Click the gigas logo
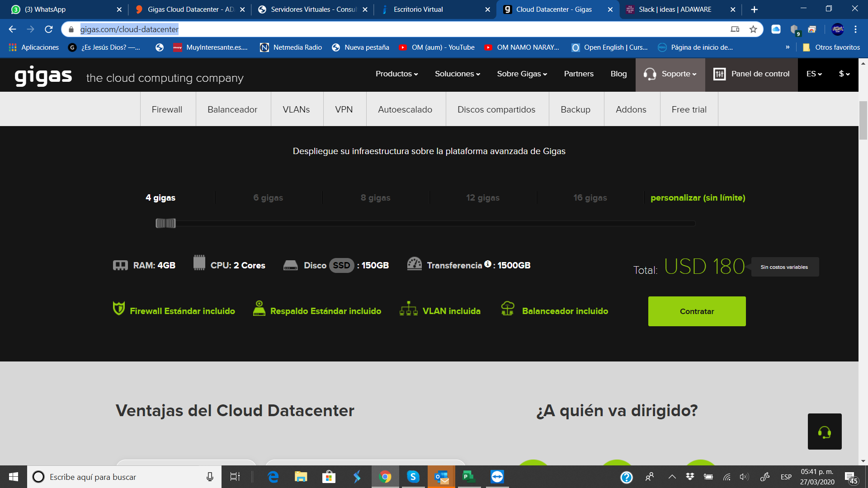868x488 pixels. coord(43,75)
